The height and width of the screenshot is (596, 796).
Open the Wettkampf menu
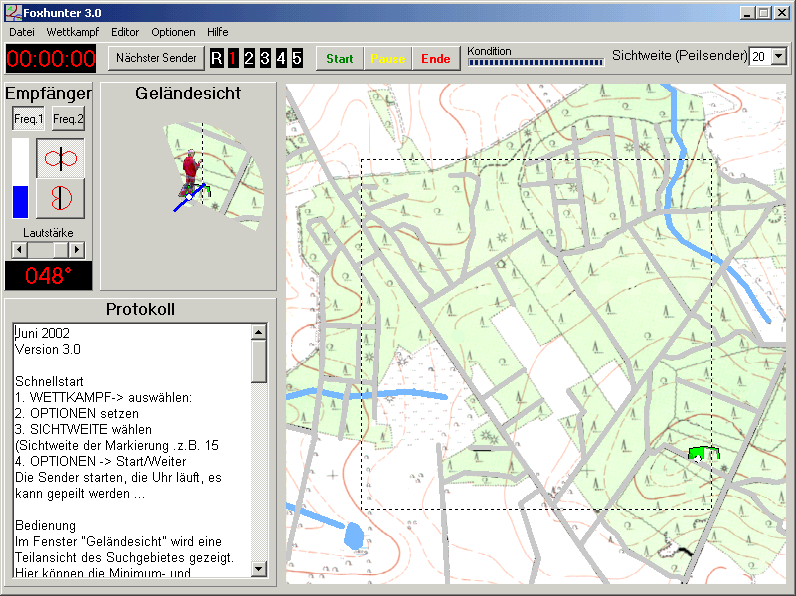click(72, 32)
